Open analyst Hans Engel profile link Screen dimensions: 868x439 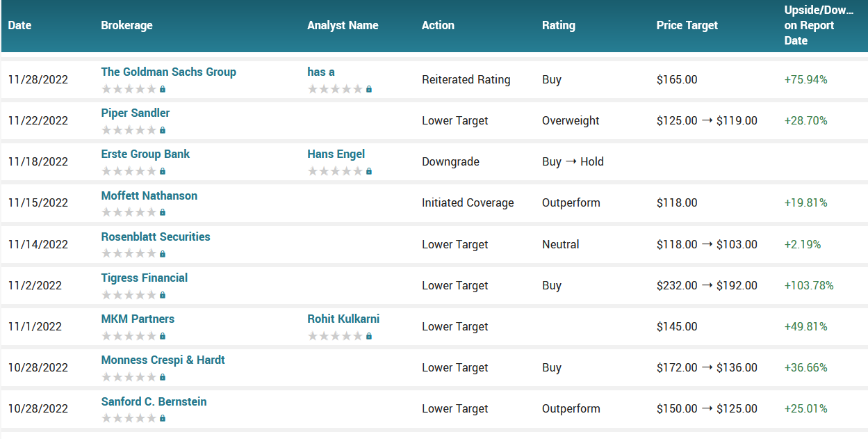336,154
